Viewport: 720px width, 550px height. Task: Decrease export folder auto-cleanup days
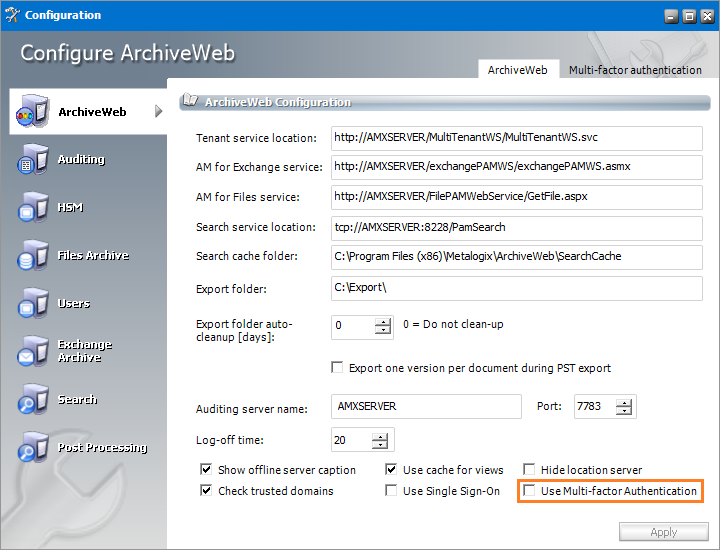click(x=383, y=330)
